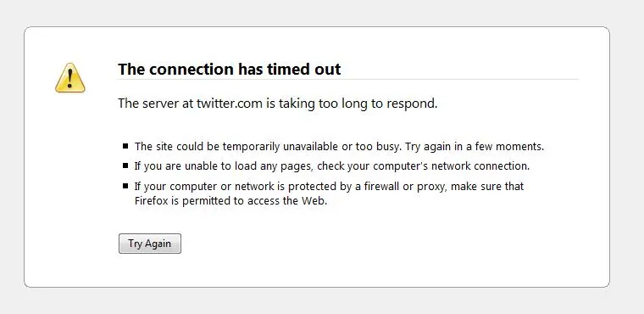
Task: Click the square bullet before "The site could be"
Action: 125,145
